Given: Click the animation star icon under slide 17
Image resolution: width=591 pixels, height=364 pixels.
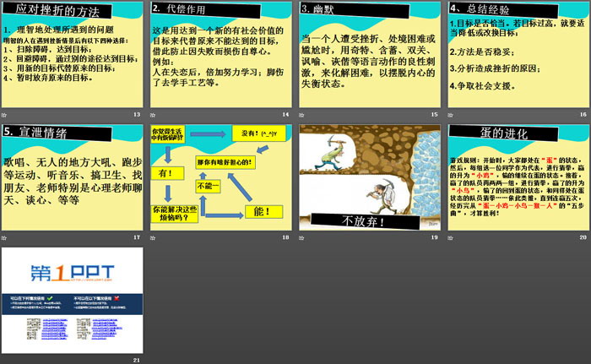Looking at the screenshot, I should pos(4,238).
